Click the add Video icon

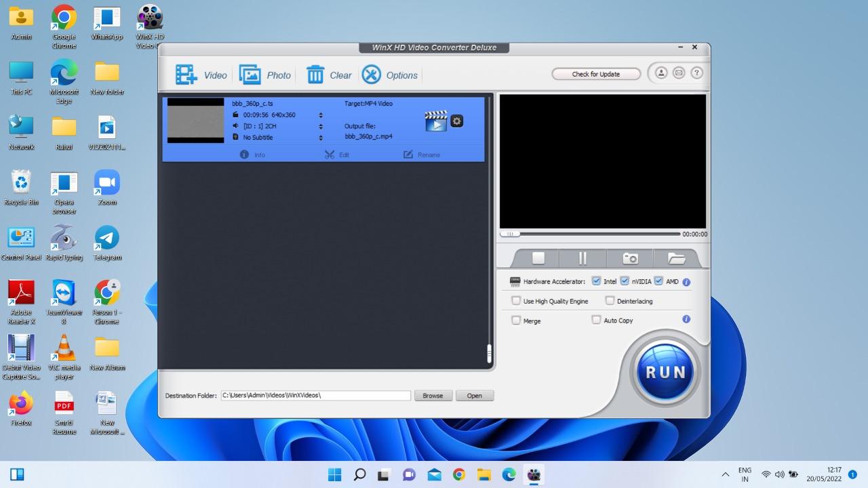tap(186, 75)
